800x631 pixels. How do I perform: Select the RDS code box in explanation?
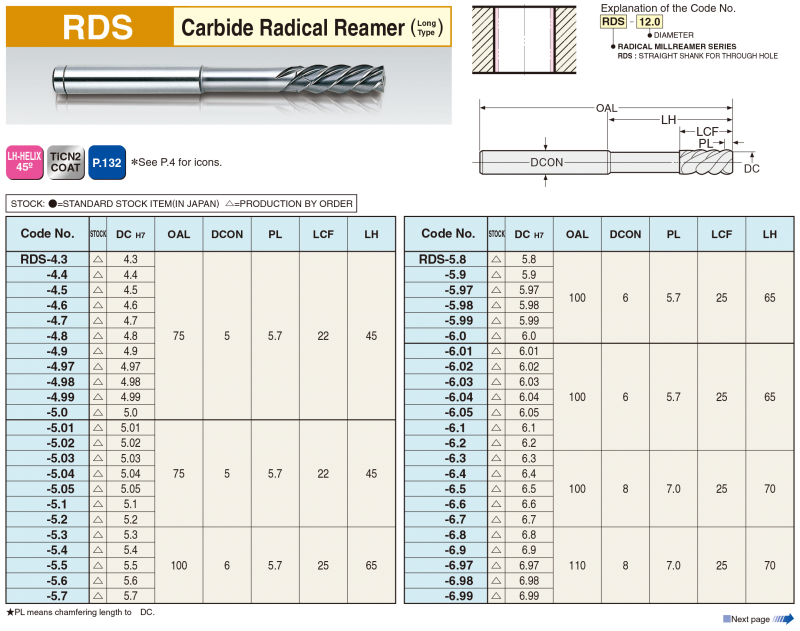612,21
